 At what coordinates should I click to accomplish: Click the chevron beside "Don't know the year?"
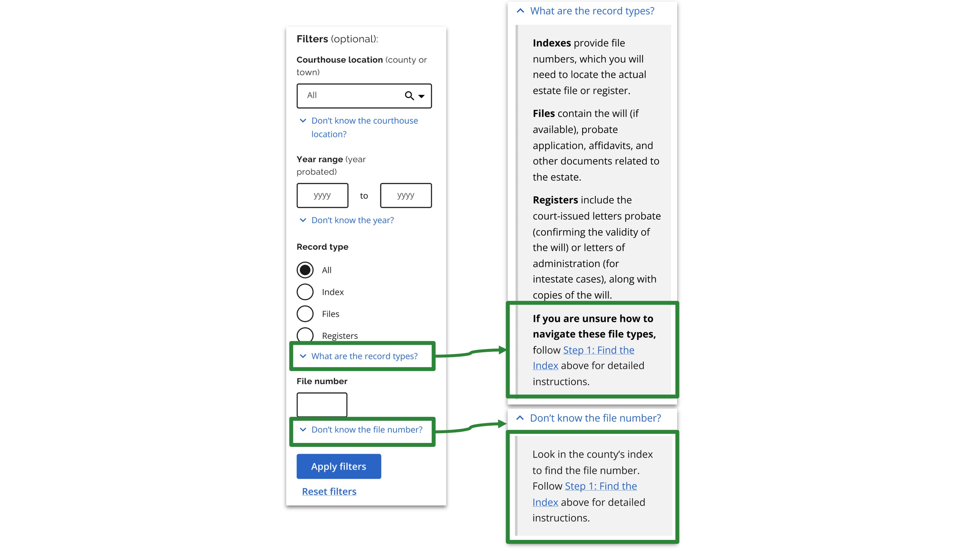pyautogui.click(x=303, y=220)
